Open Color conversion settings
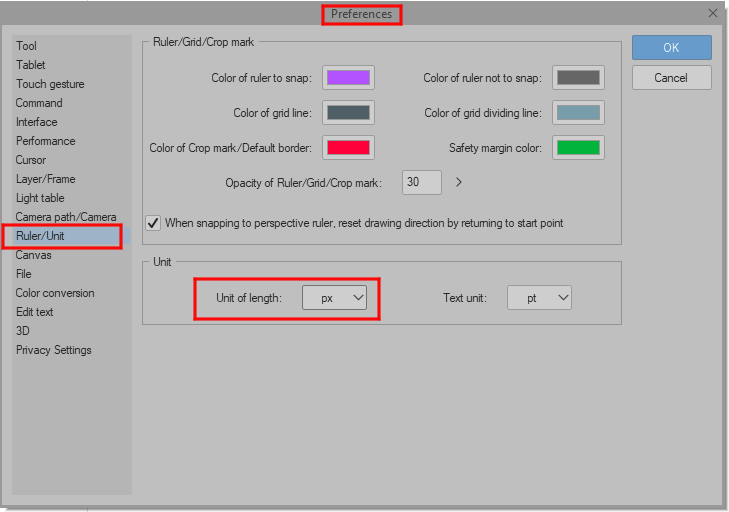 [x=55, y=293]
